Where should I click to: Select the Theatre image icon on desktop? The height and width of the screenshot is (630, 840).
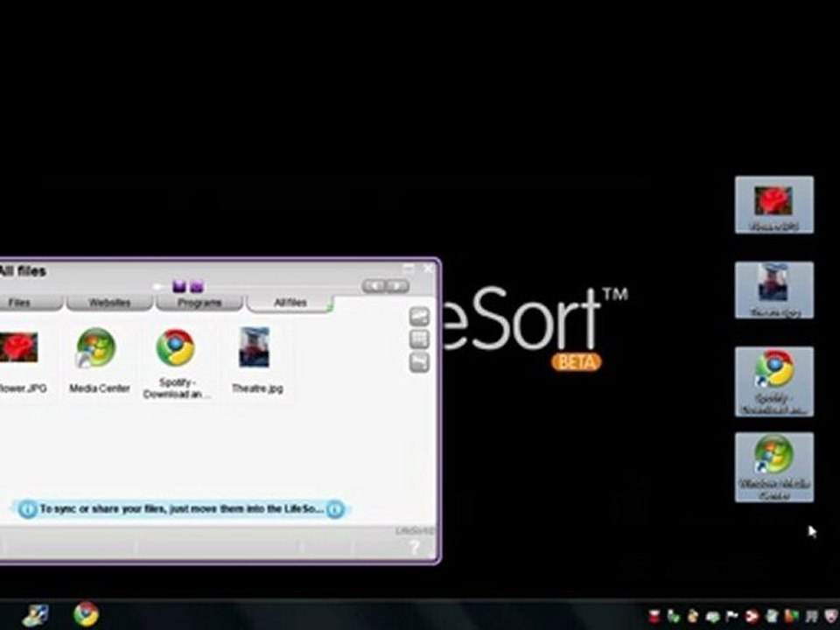point(774,290)
